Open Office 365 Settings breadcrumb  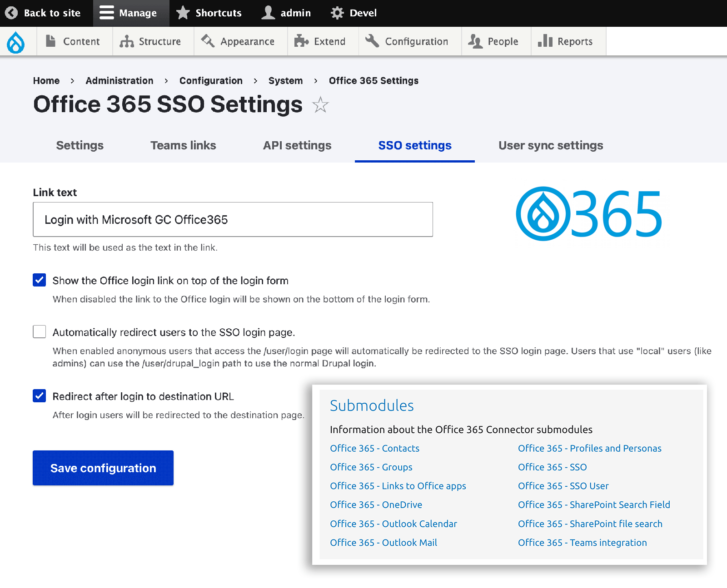pyautogui.click(x=373, y=80)
